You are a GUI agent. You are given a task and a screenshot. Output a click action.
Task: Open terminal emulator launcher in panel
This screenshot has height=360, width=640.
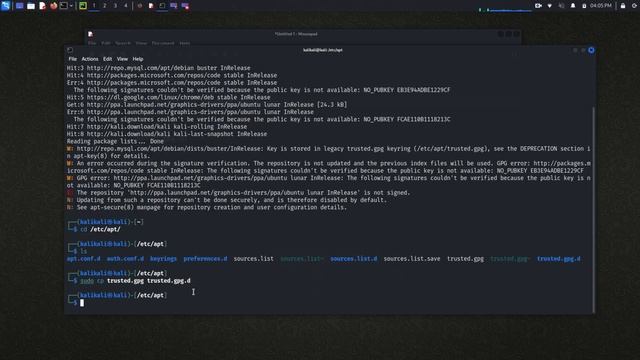point(64,6)
